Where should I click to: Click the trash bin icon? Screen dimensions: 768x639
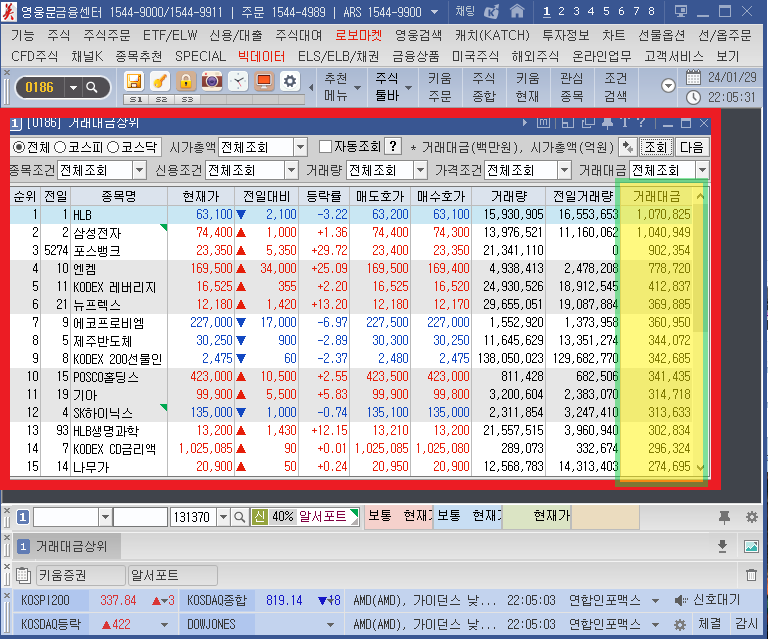(751, 575)
